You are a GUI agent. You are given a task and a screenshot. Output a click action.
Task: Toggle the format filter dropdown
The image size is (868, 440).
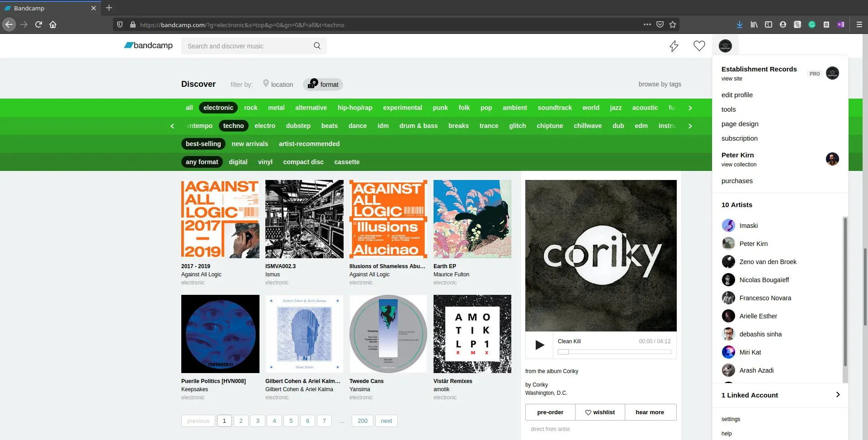tap(323, 85)
